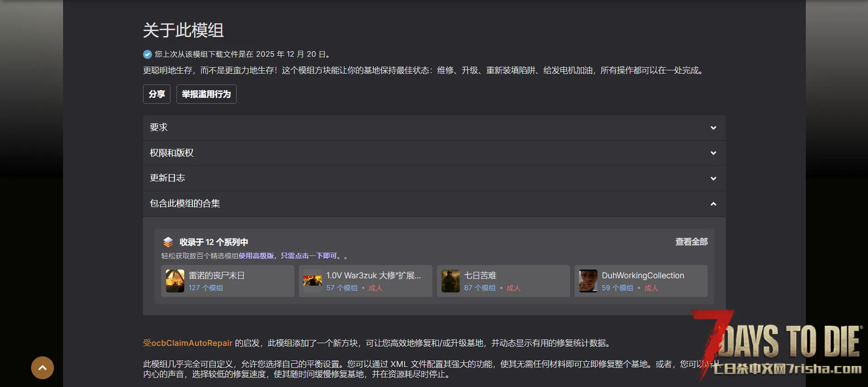Click the scroll-to-top arrow button
Viewport: 868px width, 387px height.
coord(43,368)
